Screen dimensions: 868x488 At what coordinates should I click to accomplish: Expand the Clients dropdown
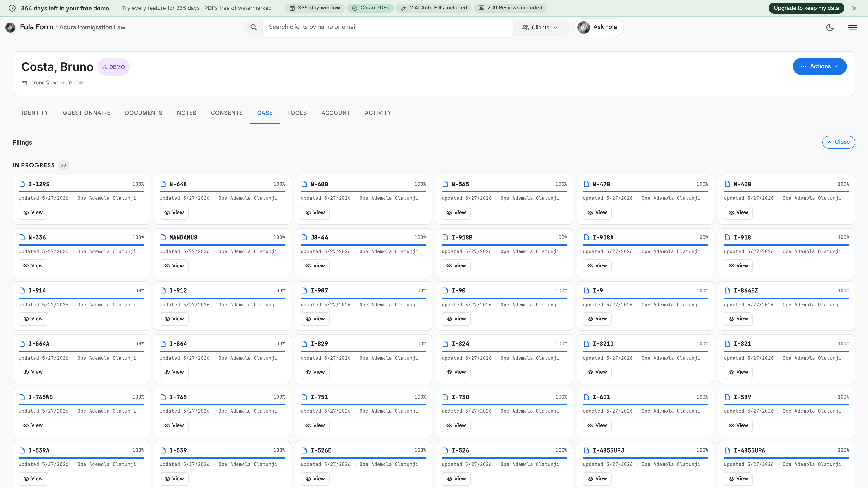(x=540, y=28)
